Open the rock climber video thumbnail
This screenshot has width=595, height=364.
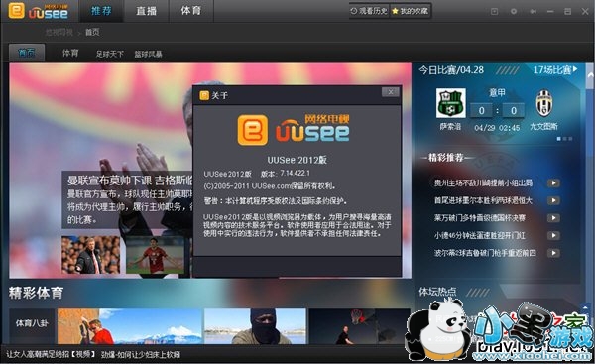click(x=129, y=326)
